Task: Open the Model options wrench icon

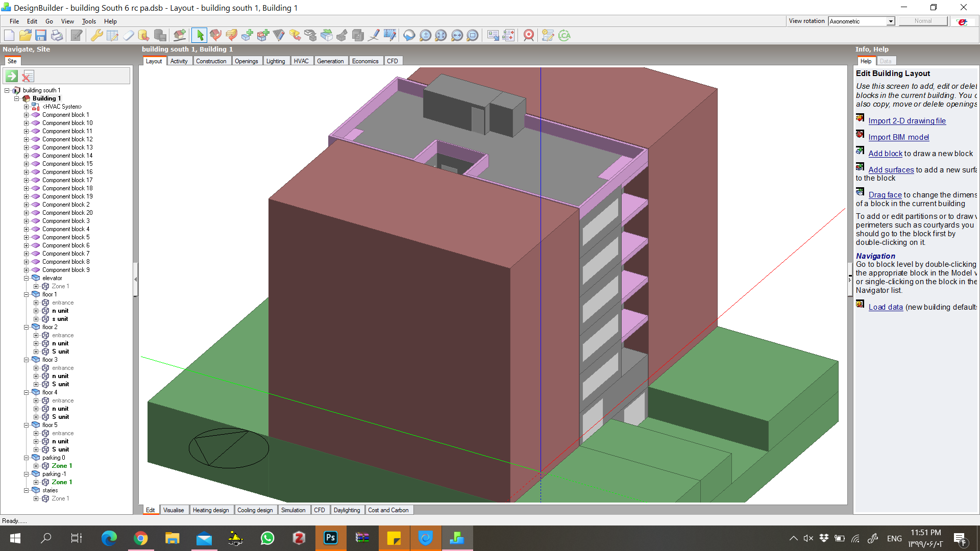Action: 96,35
